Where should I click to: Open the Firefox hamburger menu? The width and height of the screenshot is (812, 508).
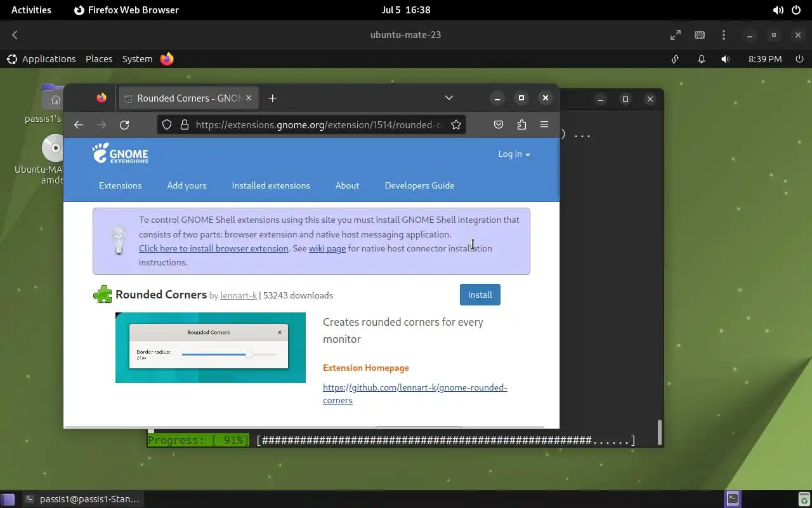click(544, 124)
